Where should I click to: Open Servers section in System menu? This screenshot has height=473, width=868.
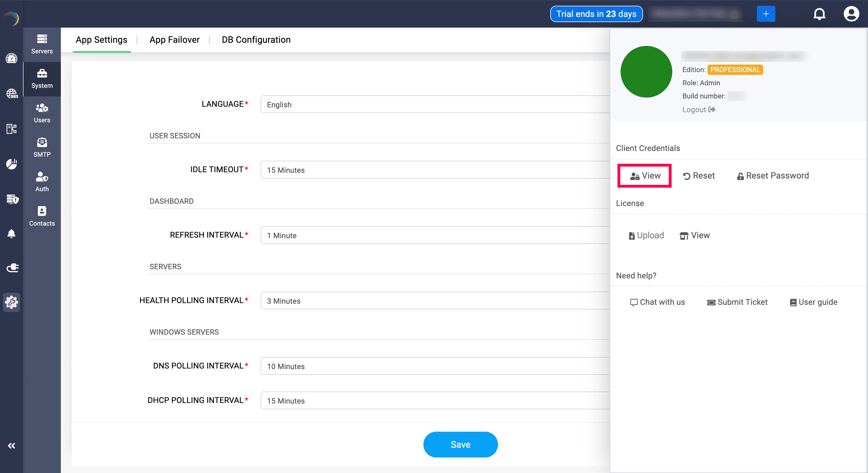(x=42, y=44)
